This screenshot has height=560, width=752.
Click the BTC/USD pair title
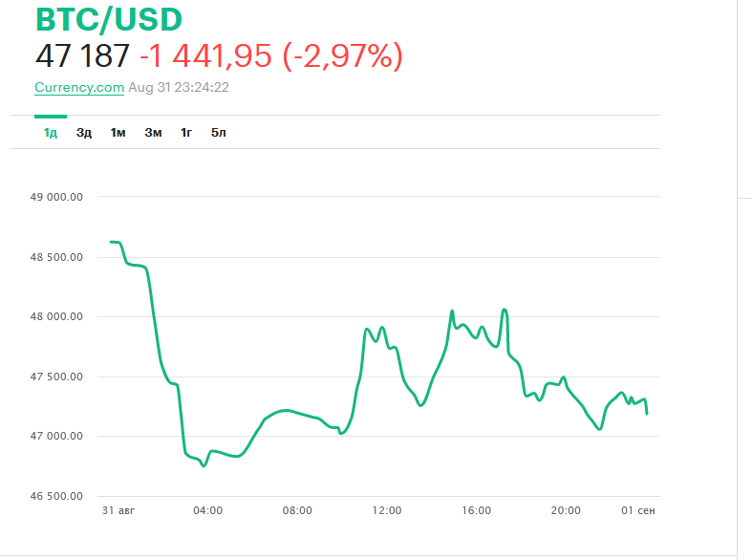(x=108, y=20)
